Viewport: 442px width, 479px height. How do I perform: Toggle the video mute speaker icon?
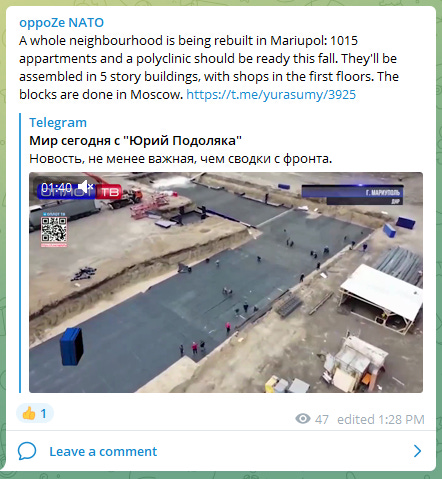click(x=87, y=187)
